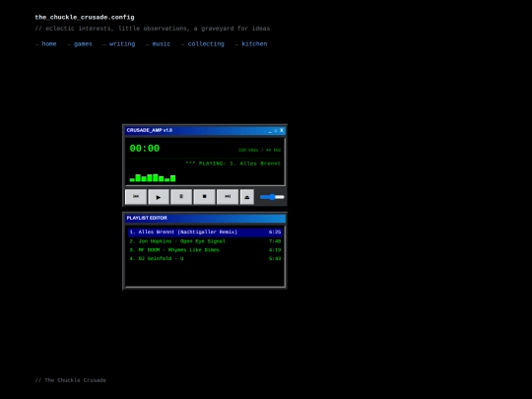Click the bitrate readout in the player display
The image size is (532, 399).
[x=259, y=150]
